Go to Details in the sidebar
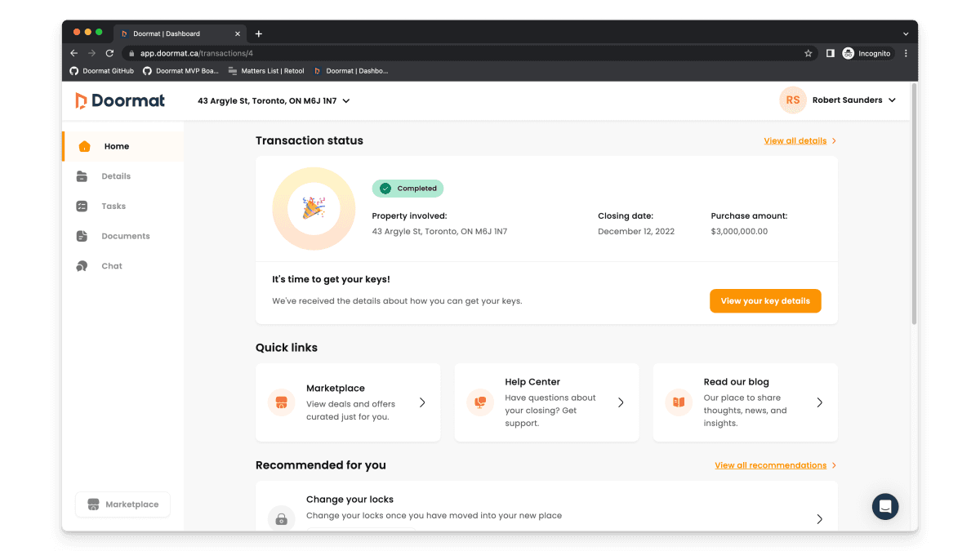The image size is (980, 551). [x=116, y=176]
